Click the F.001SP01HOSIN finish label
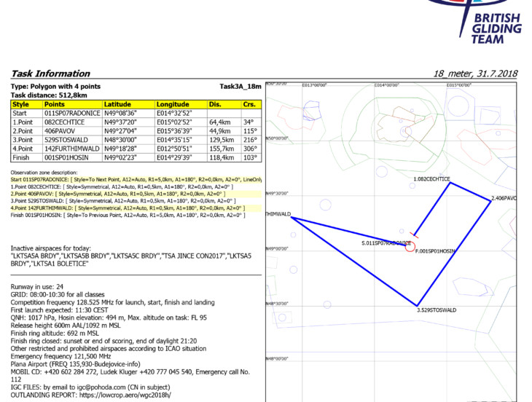Viewport: 532px width, 402px height. pyautogui.click(x=435, y=251)
